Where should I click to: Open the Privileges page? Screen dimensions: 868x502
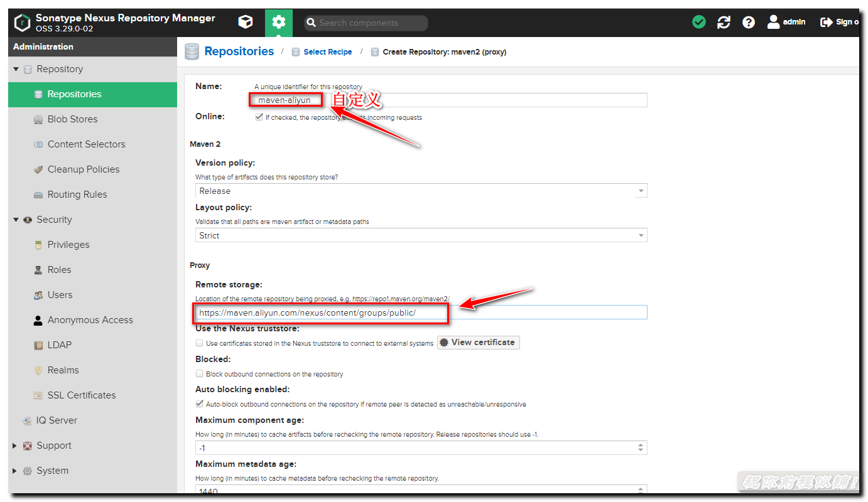click(92, 245)
